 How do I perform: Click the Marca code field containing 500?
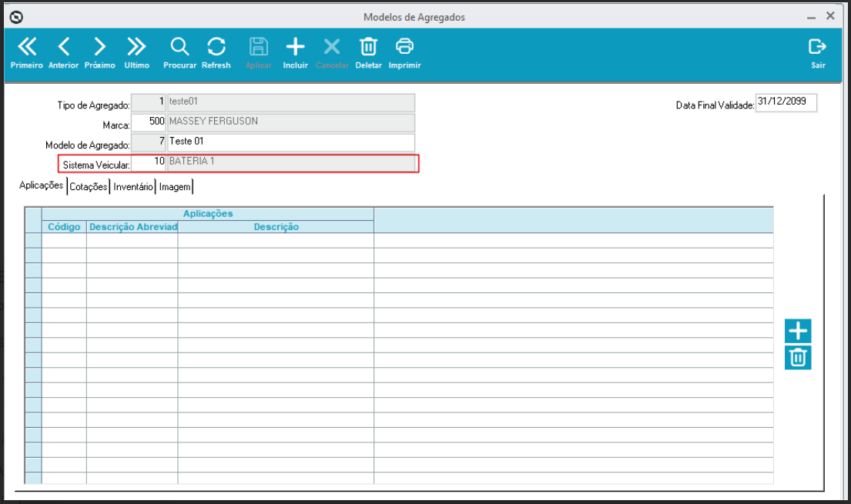149,122
